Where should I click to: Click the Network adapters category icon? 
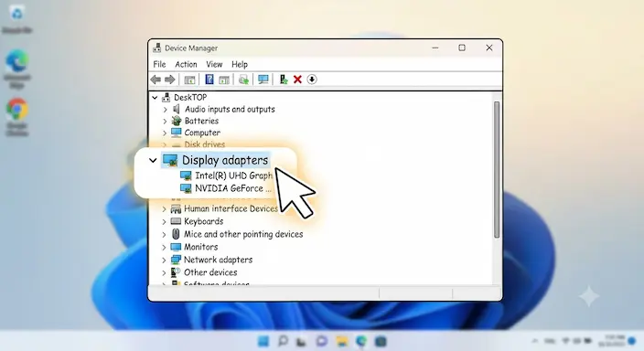(x=176, y=260)
